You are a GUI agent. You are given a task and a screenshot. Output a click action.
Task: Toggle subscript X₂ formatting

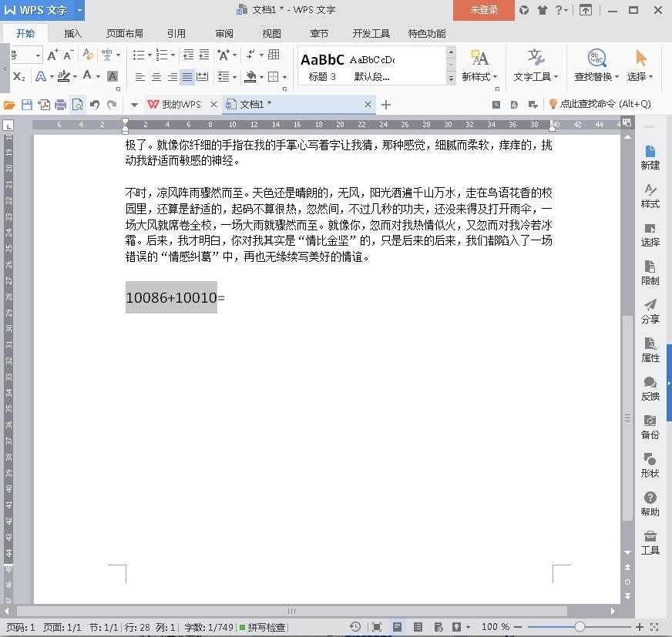(18, 77)
